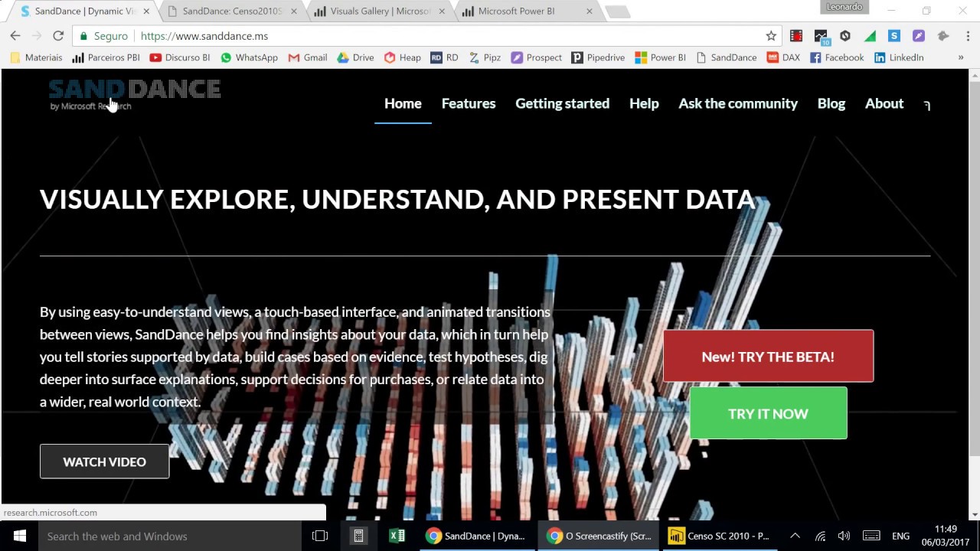
Task: Open the Parceiros PBI bookmark
Action: tap(106, 57)
